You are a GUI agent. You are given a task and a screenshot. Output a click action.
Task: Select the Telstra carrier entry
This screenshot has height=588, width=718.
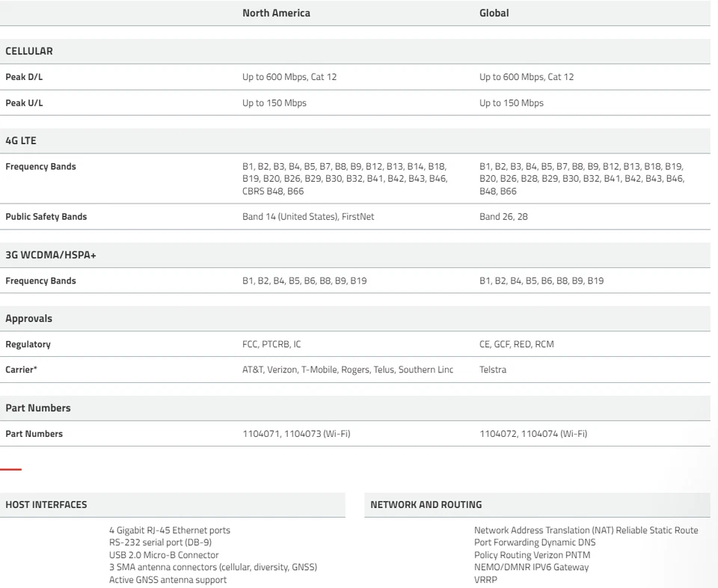493,369
